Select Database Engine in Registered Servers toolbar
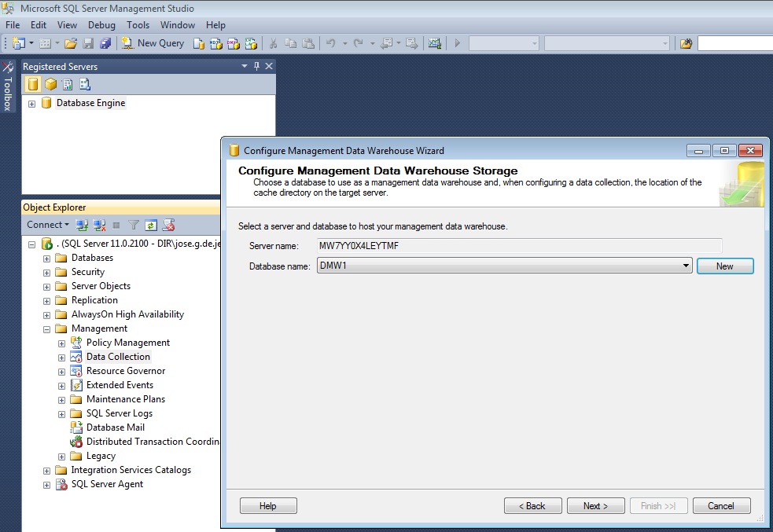The width and height of the screenshot is (773, 532). tap(32, 84)
